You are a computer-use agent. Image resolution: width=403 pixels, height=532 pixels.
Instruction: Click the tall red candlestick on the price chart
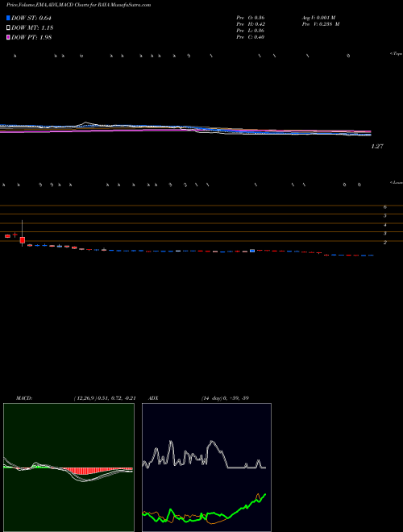(23, 239)
